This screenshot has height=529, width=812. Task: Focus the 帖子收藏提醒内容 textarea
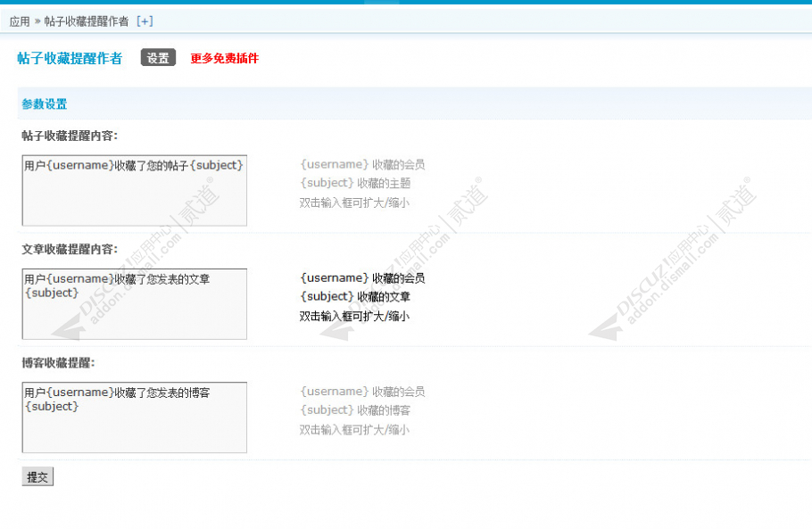point(134,191)
